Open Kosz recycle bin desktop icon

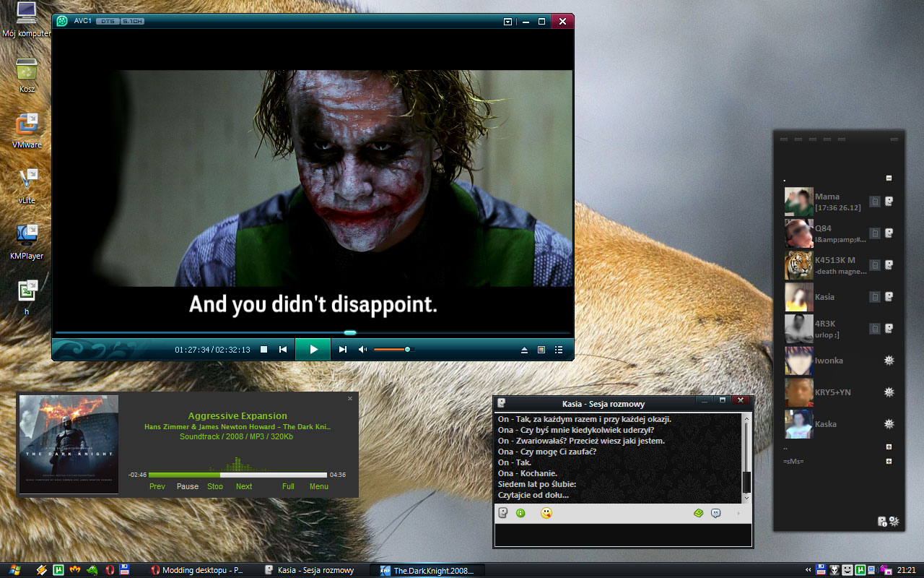tap(27, 75)
